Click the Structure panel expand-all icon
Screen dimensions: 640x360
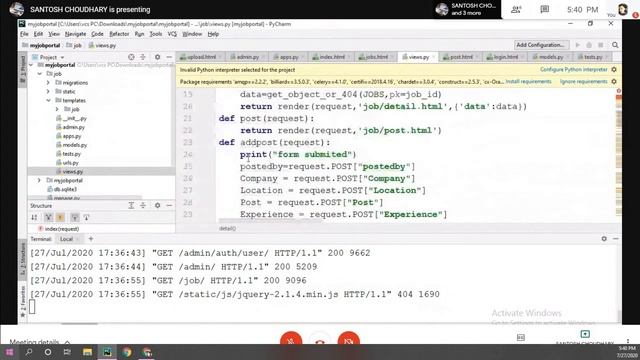tap(131, 205)
